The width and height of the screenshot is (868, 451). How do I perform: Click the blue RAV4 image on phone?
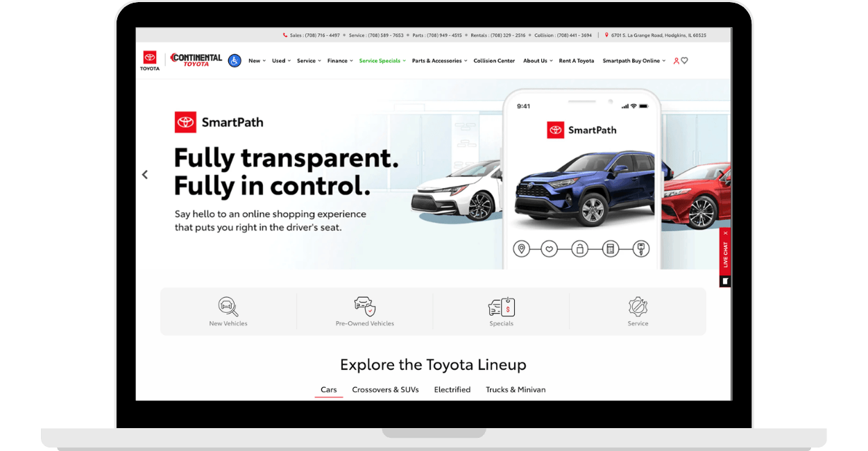(585, 187)
